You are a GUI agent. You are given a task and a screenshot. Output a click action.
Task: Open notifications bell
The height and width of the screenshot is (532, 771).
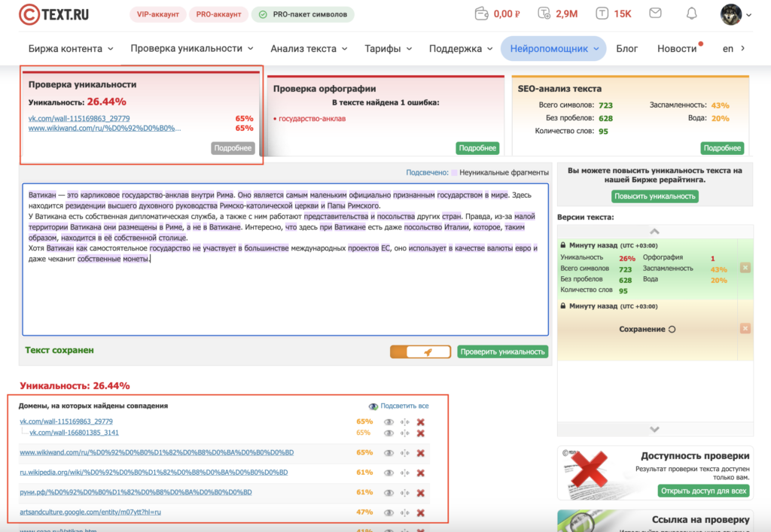691,14
